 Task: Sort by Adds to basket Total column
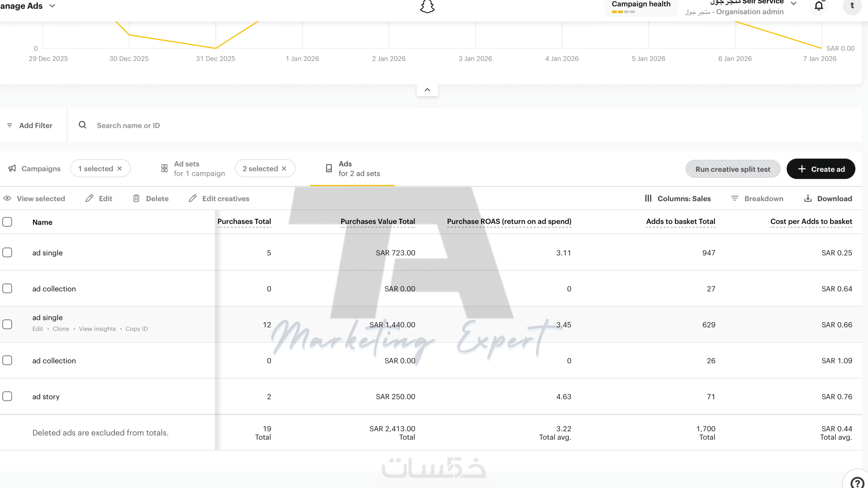click(681, 221)
